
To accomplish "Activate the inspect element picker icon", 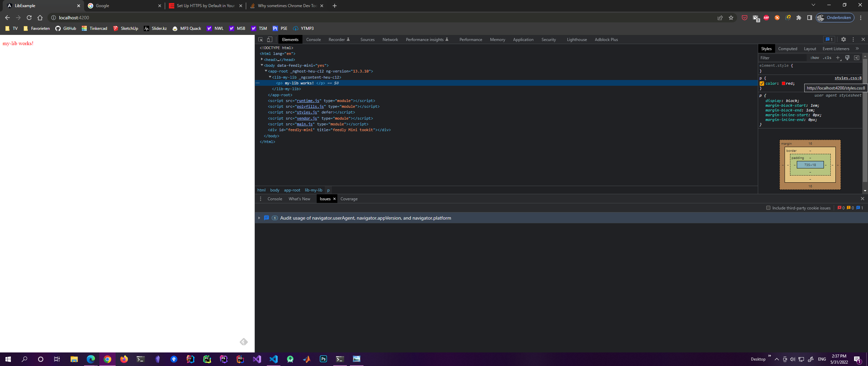I will click(260, 39).
